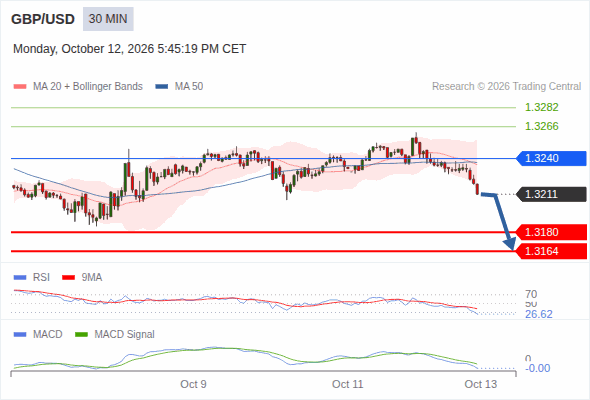
Task: Click the blue 1.3240 pivot price tag
Action: point(551,158)
